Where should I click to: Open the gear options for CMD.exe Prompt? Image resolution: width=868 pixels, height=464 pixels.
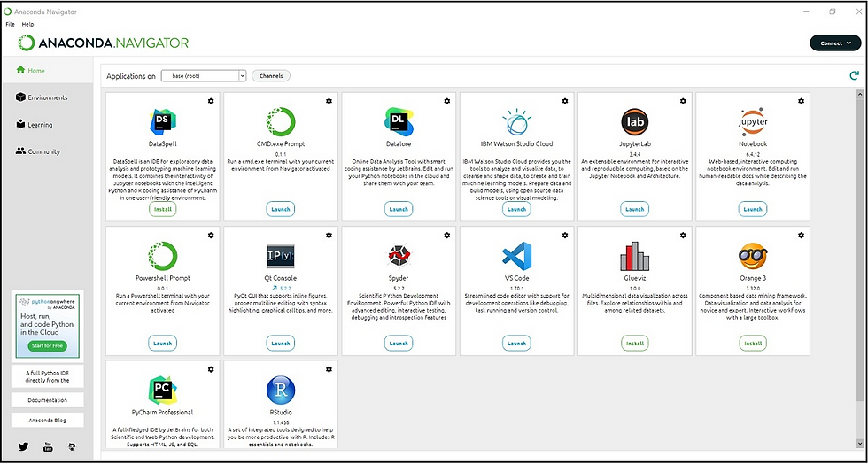(x=329, y=101)
